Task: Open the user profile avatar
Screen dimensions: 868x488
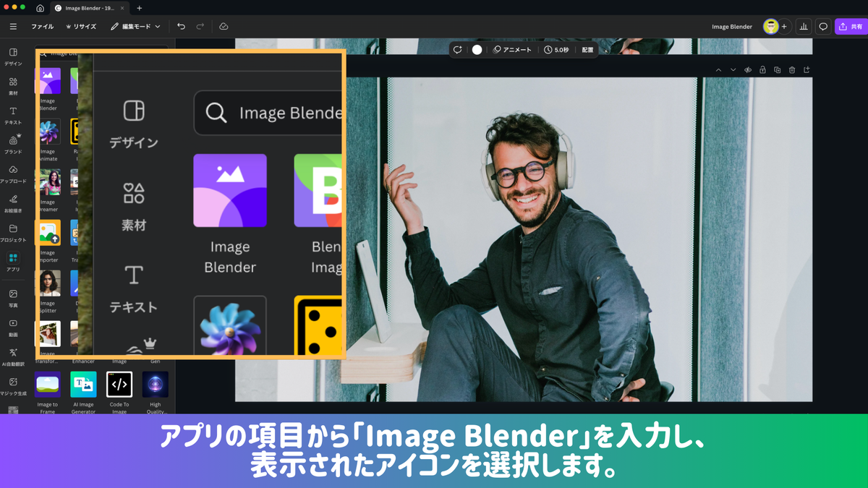Action: pyautogui.click(x=771, y=27)
